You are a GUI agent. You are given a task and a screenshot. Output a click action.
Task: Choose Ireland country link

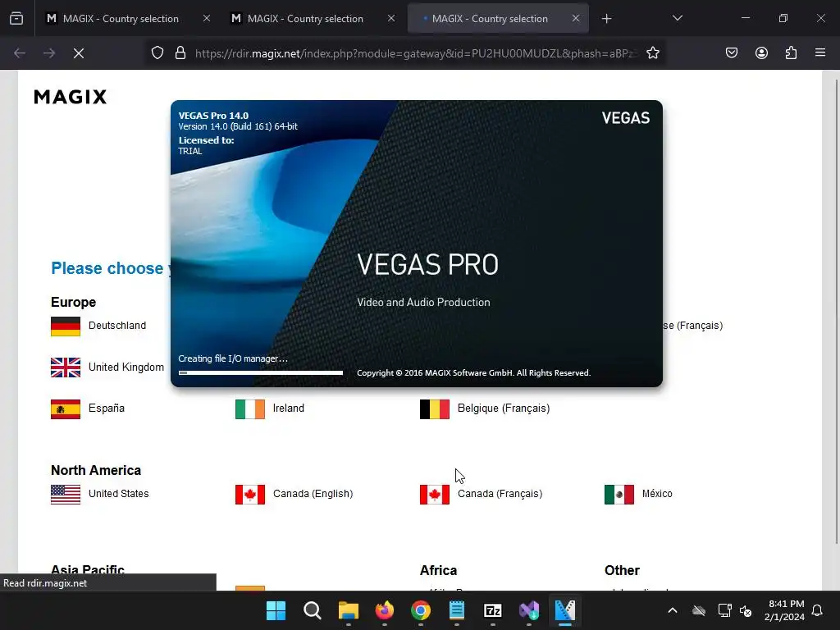tap(288, 409)
